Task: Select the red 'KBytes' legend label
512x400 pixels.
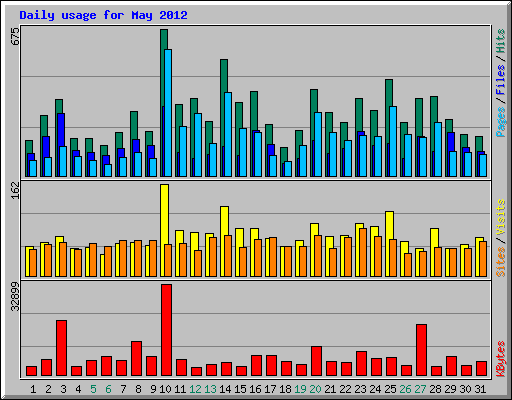Action: 501,359
